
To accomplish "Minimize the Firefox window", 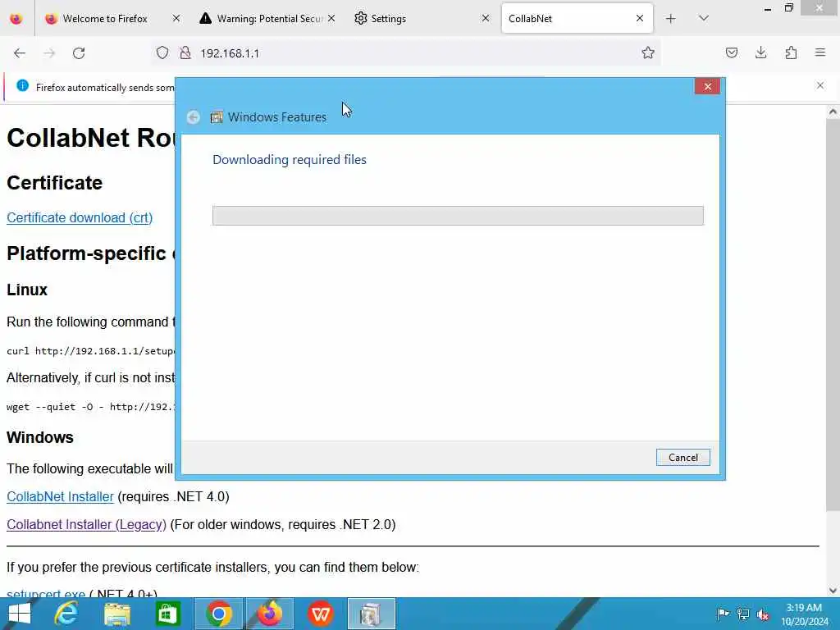I will 768,8.
